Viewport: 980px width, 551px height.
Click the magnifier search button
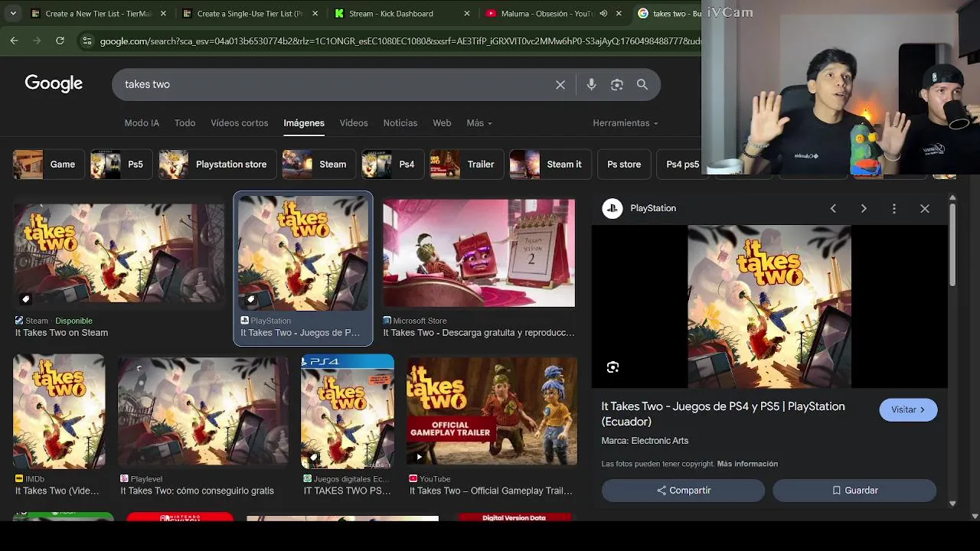point(642,85)
